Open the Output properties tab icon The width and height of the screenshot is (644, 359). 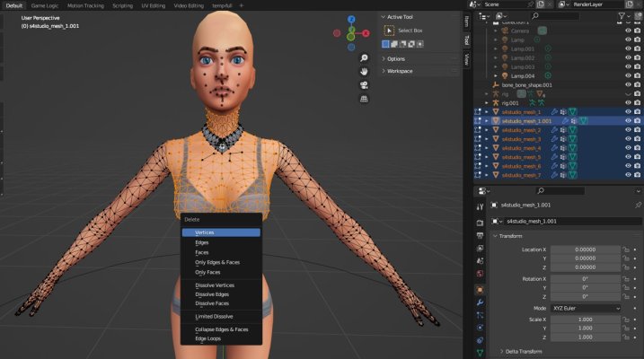(480, 235)
